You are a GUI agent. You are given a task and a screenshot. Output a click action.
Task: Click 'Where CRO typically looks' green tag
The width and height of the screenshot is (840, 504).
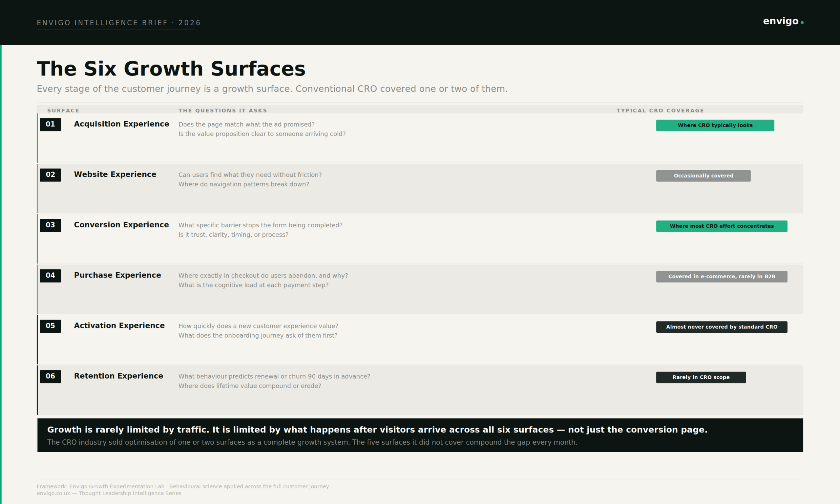tap(715, 125)
